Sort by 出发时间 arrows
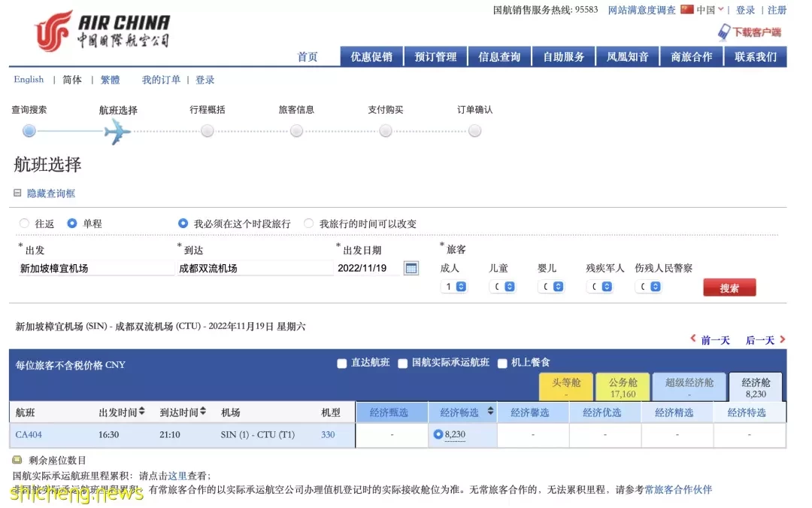This screenshot has width=812, height=508. coord(142,412)
